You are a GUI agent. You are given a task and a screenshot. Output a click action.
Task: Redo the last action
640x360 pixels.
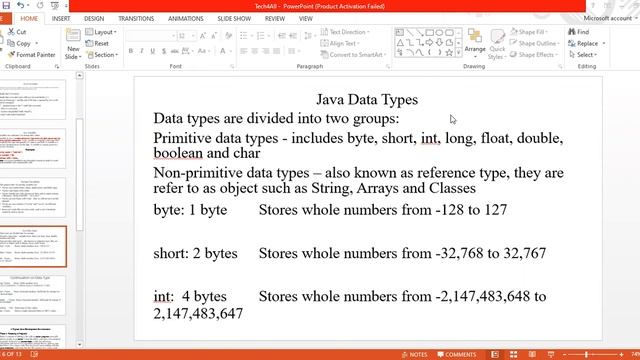click(x=40, y=5)
